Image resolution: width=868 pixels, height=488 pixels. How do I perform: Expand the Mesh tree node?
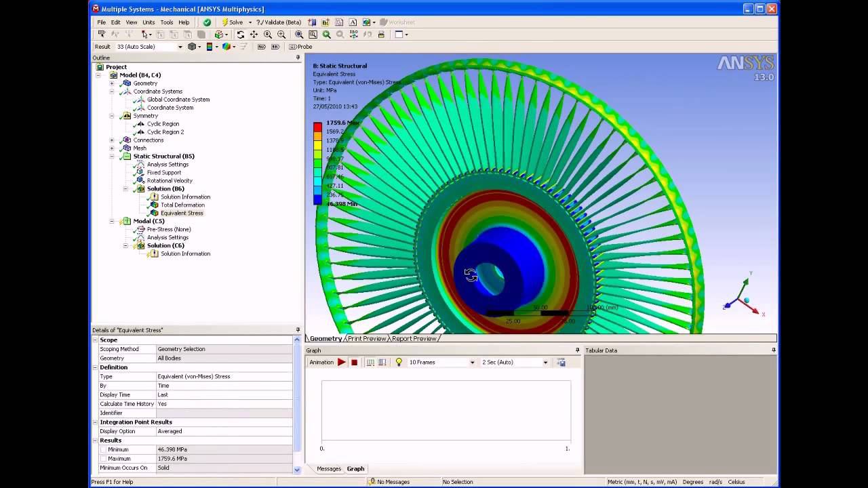pos(112,148)
